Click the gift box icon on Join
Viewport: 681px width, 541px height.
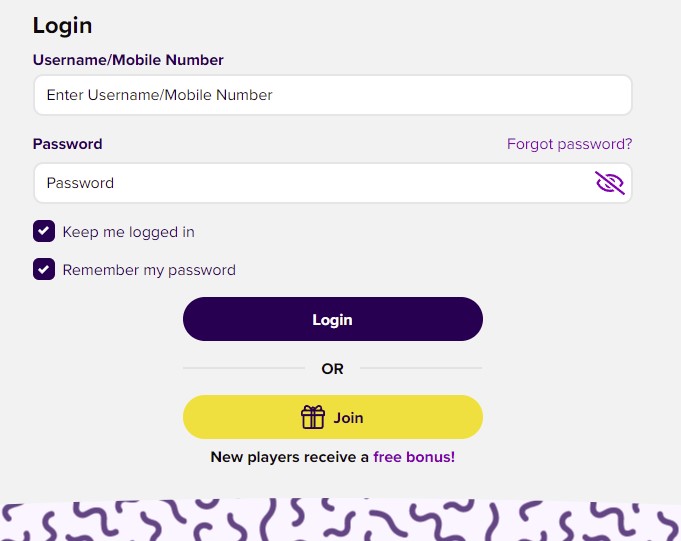313,417
